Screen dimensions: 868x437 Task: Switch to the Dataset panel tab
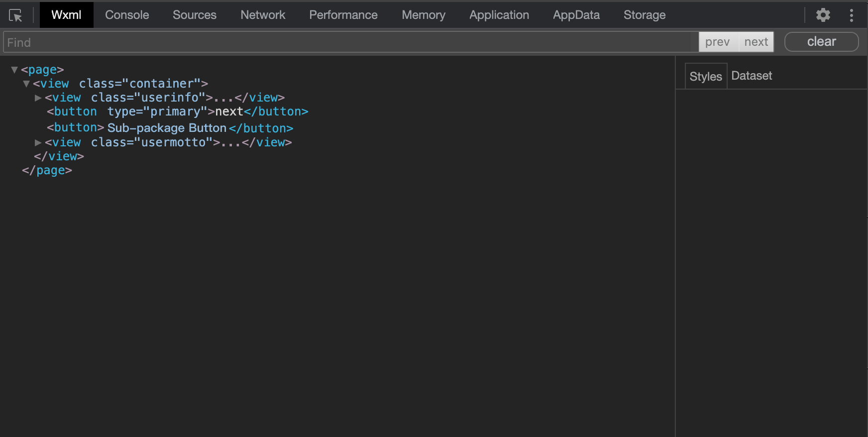click(x=752, y=76)
